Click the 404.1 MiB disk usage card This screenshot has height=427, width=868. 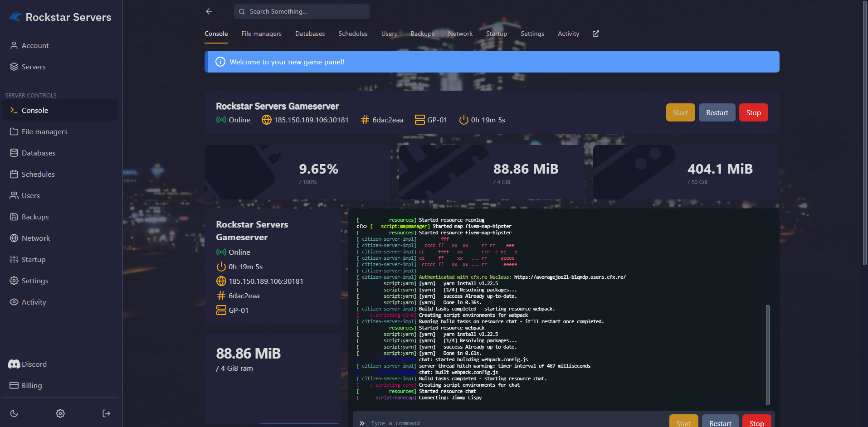pyautogui.click(x=686, y=172)
